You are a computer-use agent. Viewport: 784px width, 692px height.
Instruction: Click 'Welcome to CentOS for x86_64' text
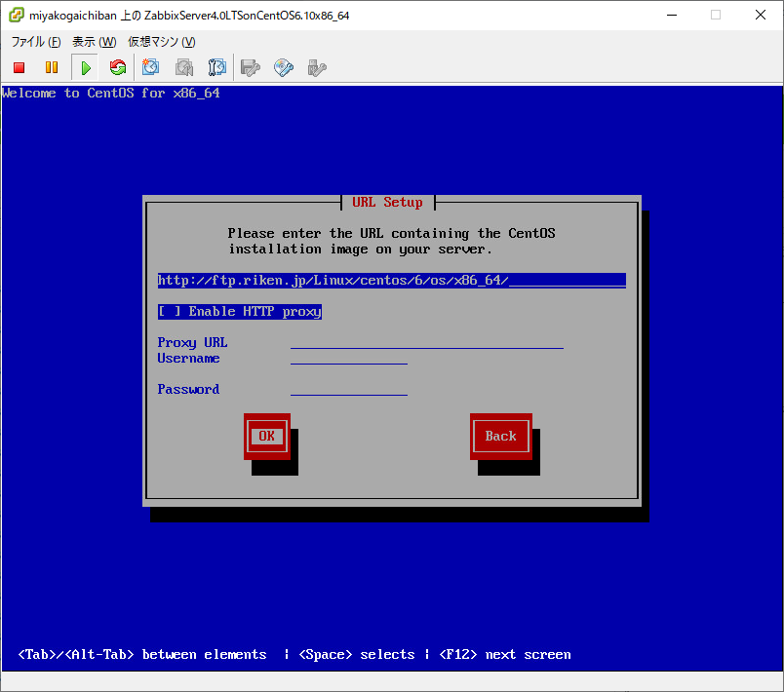[111, 93]
